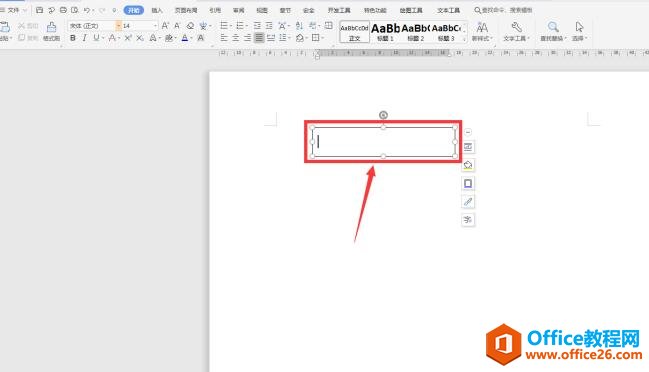Switch to the 开始 tab
This screenshot has width=649, height=372.
[134, 10]
